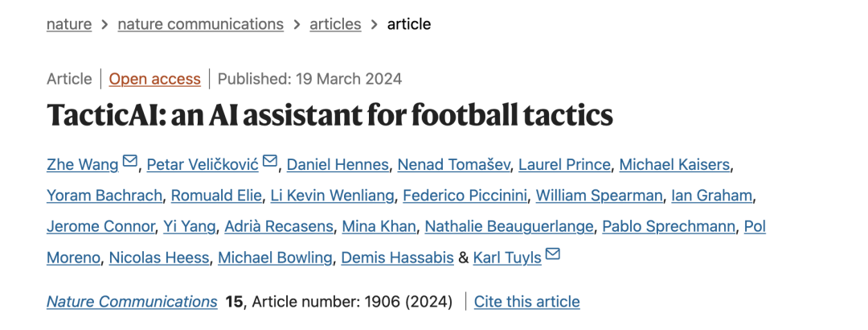The image size is (868, 330).
Task: Navigate to the articles breadcrumb
Action: [x=335, y=24]
